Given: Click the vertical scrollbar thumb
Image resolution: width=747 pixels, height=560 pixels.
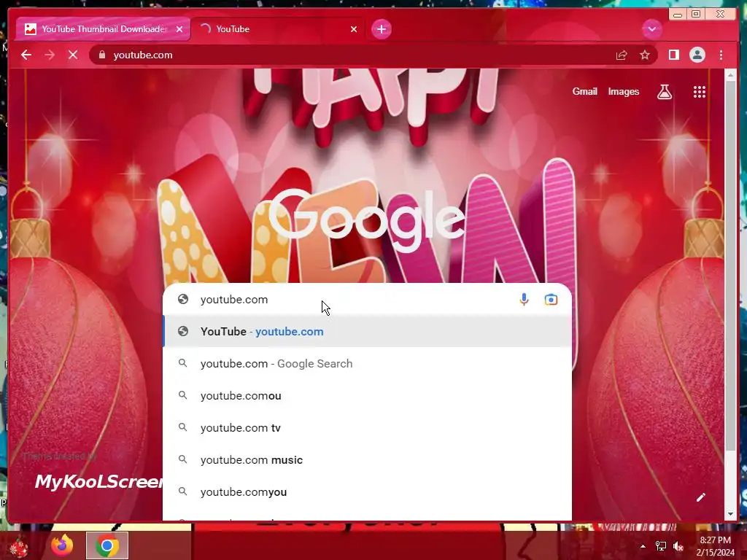Looking at the screenshot, I should coord(731,265).
